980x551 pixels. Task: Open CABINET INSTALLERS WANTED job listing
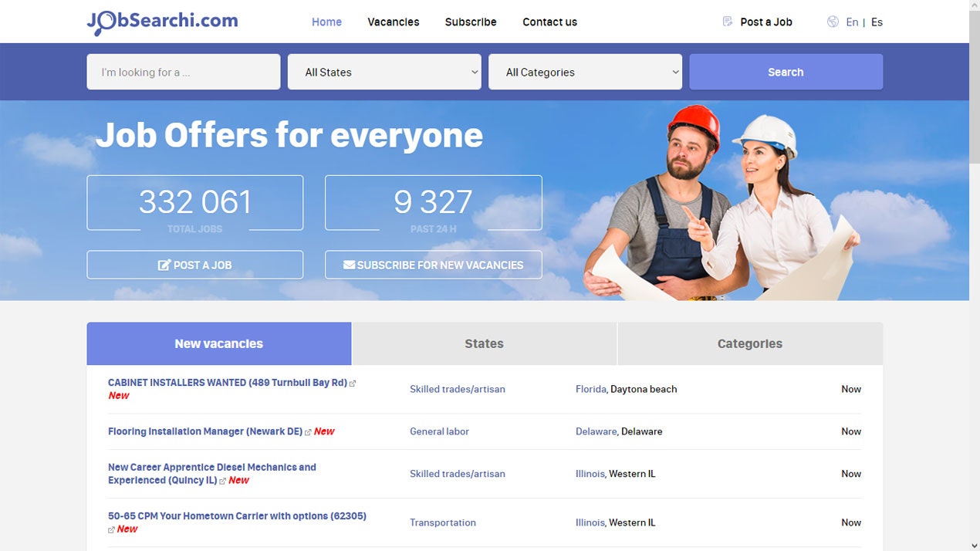coord(228,383)
